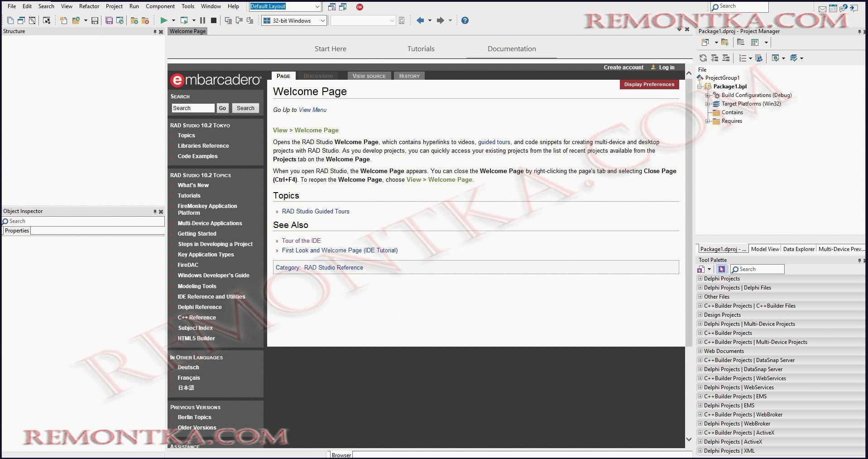The image size is (868, 459).
Task: Expand the Other Files palette category
Action: [x=700, y=297]
